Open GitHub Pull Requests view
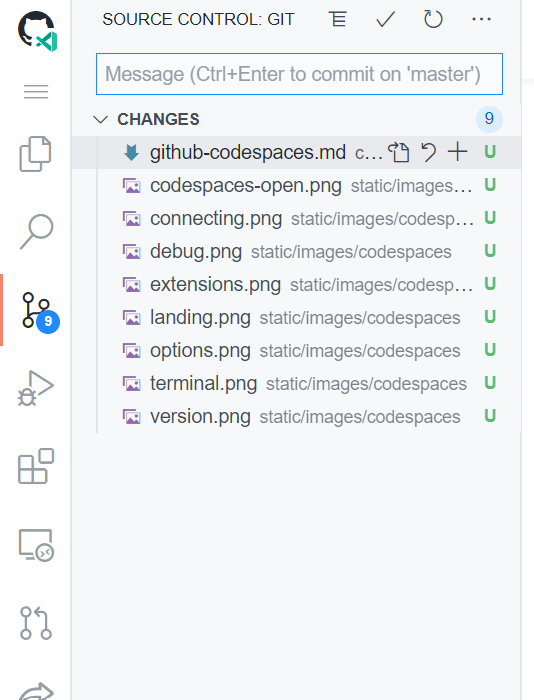 (x=36, y=623)
